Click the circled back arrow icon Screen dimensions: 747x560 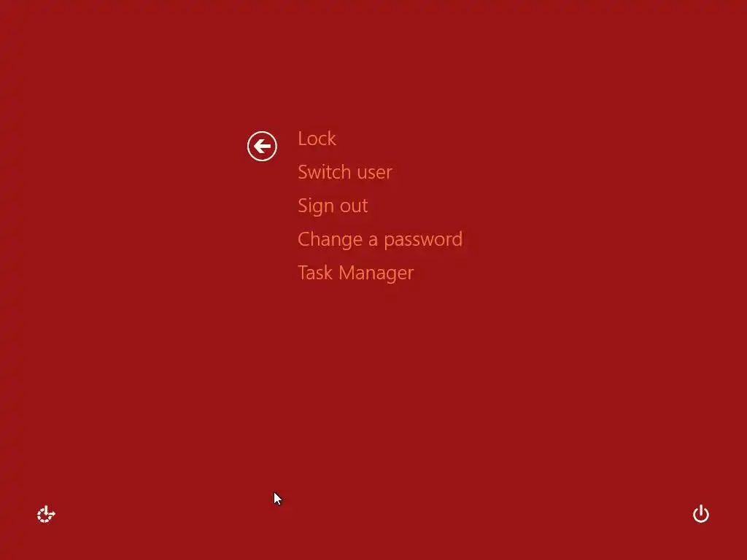tap(262, 146)
